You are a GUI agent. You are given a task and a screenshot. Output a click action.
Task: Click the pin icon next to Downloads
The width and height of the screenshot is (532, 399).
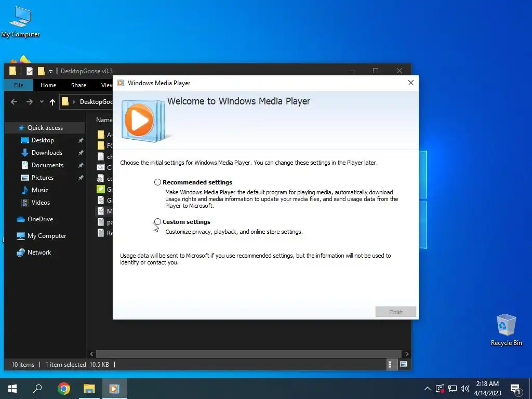(81, 153)
